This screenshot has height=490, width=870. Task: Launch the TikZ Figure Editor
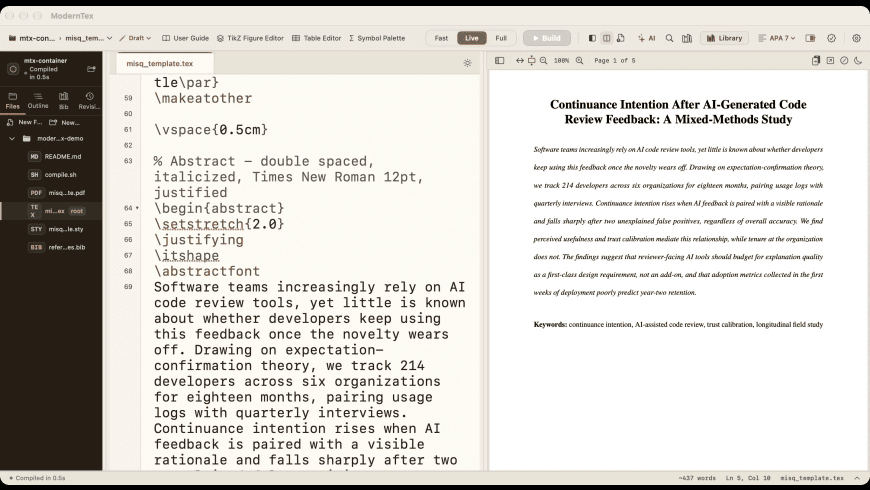coord(250,38)
